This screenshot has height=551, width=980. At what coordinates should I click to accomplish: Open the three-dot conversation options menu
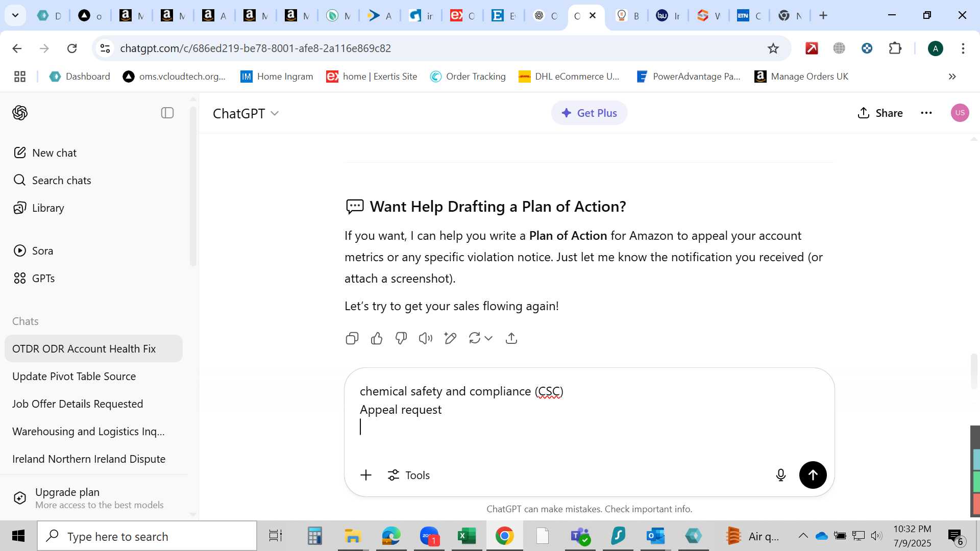coord(926,113)
